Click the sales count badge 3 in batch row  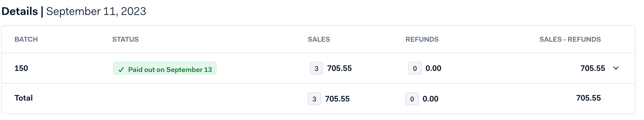tap(316, 68)
